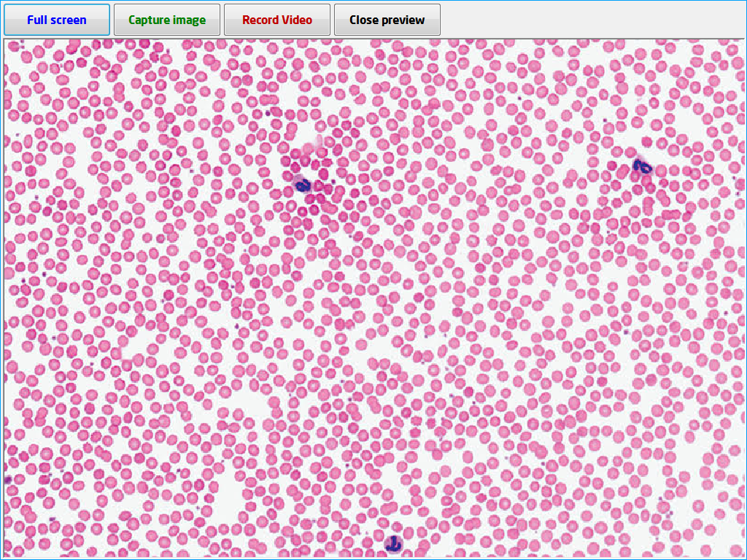Click the bottom-right corner of the smear image

coord(744,556)
